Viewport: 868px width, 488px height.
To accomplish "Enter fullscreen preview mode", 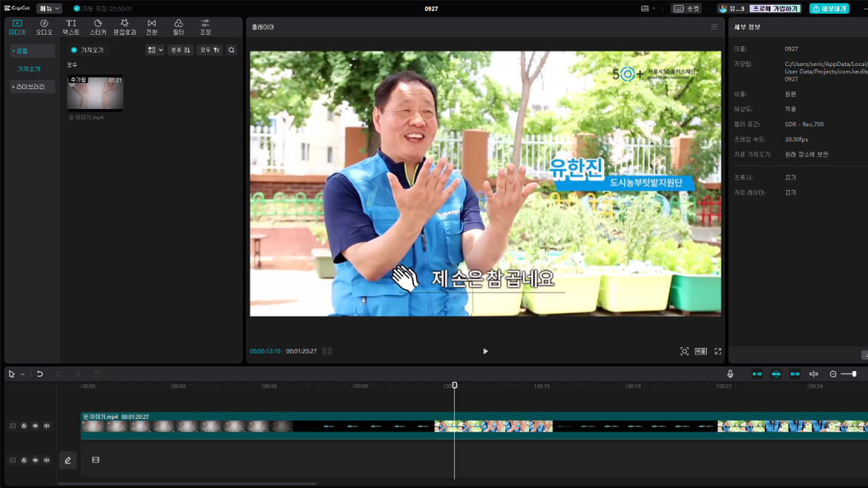I will 717,352.
